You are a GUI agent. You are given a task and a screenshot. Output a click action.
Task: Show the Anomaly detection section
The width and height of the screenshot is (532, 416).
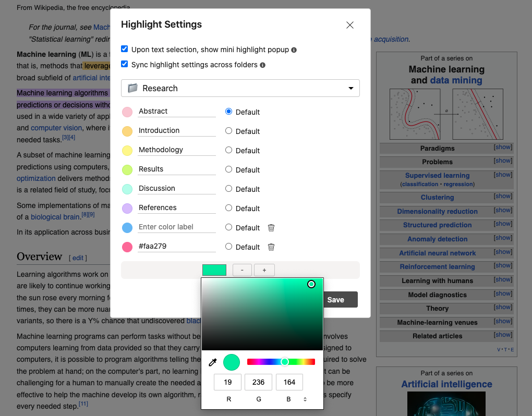coord(503,238)
